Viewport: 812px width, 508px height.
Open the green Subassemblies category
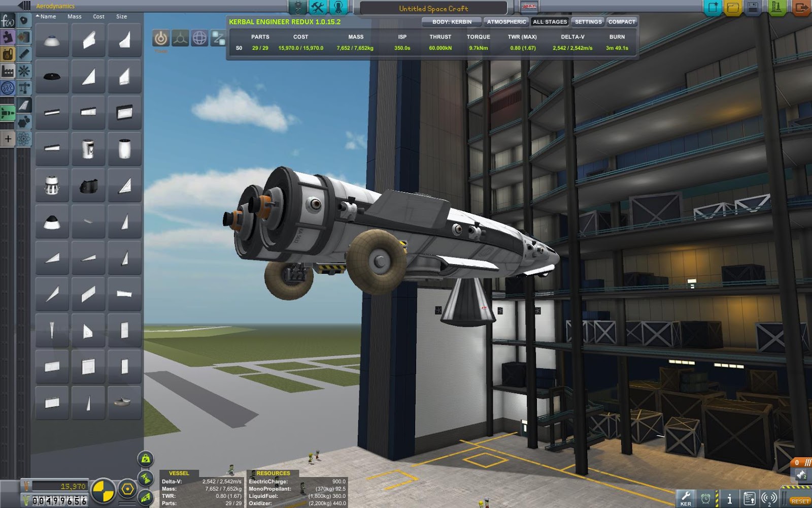point(8,113)
